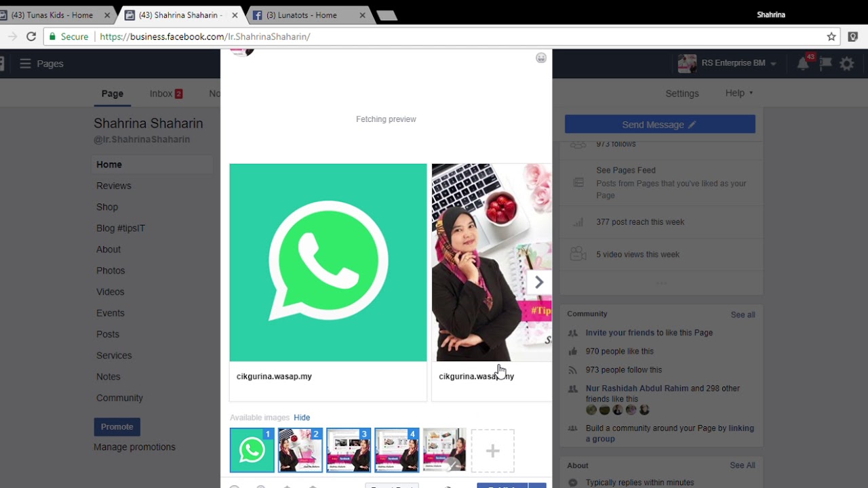Screen dimensions: 868x488
Task: Open the Settings tab
Action: pos(682,94)
